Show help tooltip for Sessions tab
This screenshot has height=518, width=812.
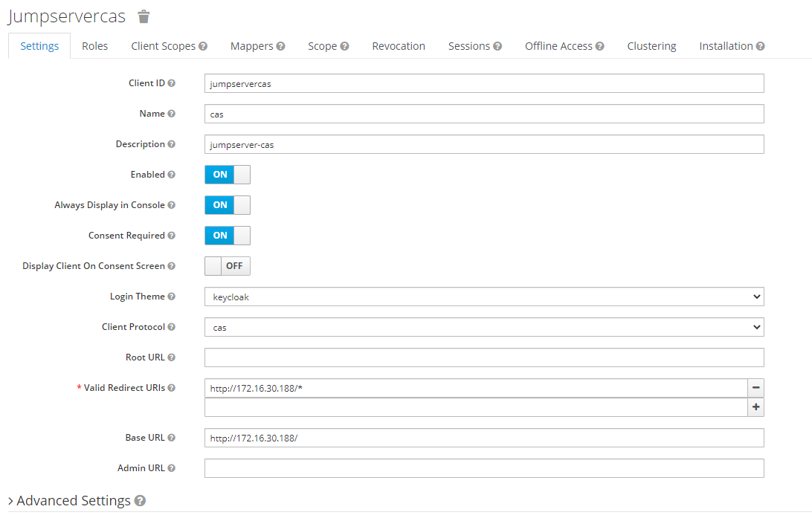(497, 46)
